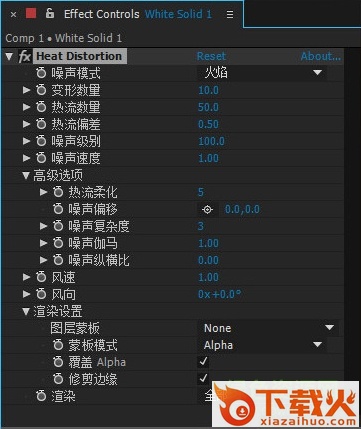This screenshot has width=361, height=429.
Task: Click the panel lock icon
Action: point(50,13)
